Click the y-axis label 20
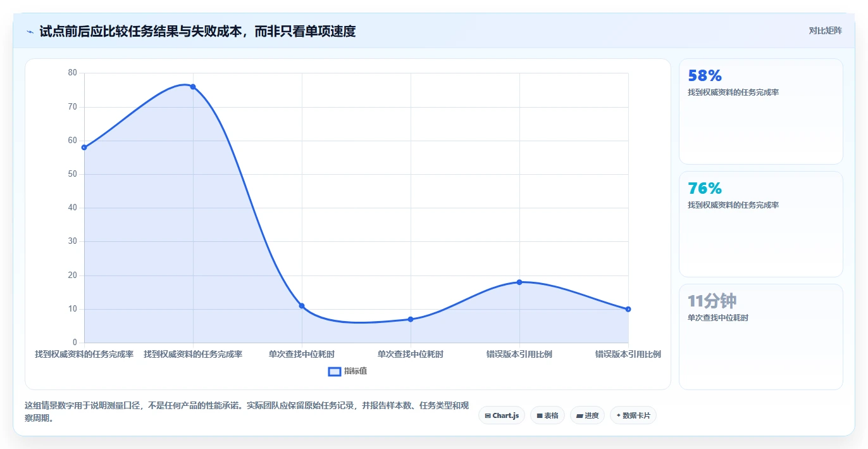Viewport: 868px width, 449px height. tap(72, 275)
